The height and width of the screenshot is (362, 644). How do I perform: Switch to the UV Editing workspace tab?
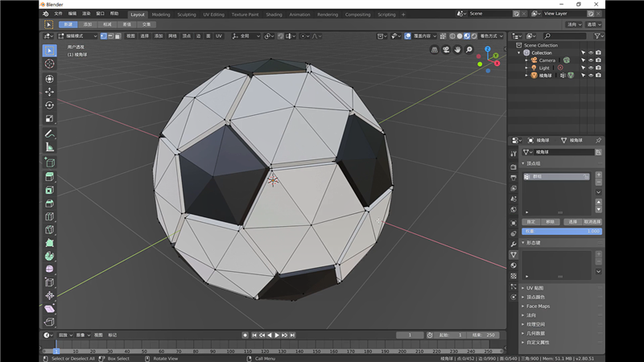pos(213,14)
